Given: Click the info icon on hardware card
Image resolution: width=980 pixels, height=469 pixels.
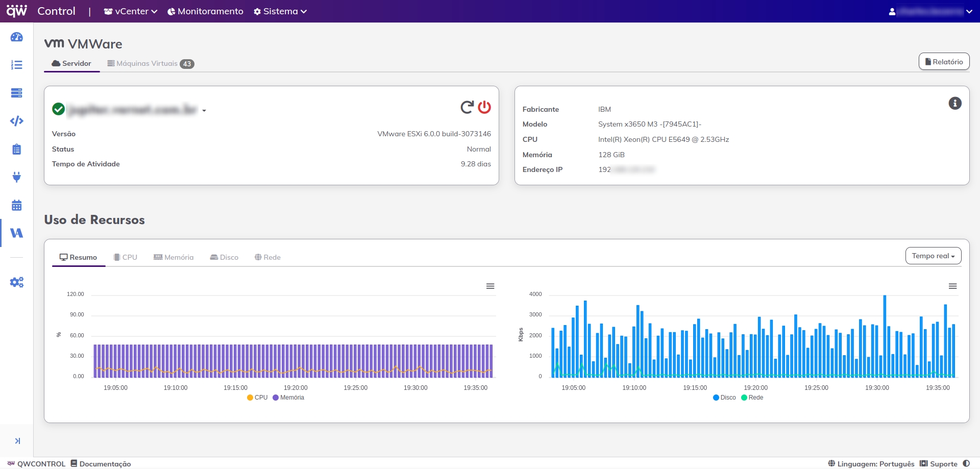Looking at the screenshot, I should (955, 103).
